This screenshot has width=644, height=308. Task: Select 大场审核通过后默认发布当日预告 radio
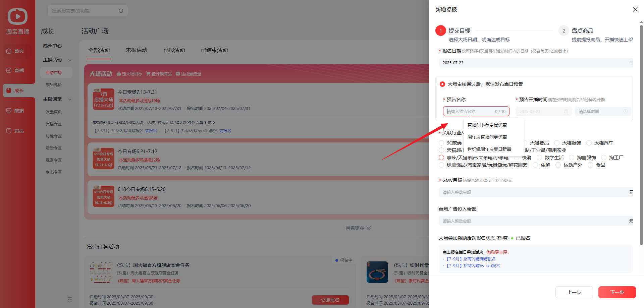(x=442, y=84)
